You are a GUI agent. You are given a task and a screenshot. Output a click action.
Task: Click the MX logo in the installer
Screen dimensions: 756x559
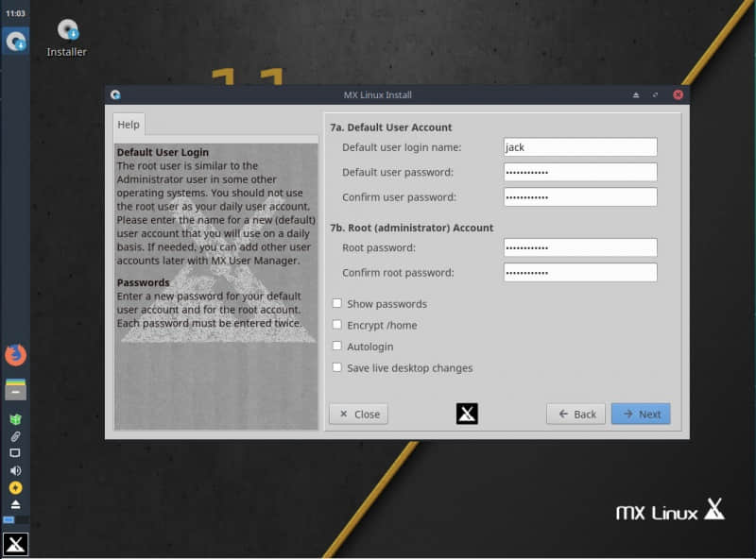tap(467, 414)
